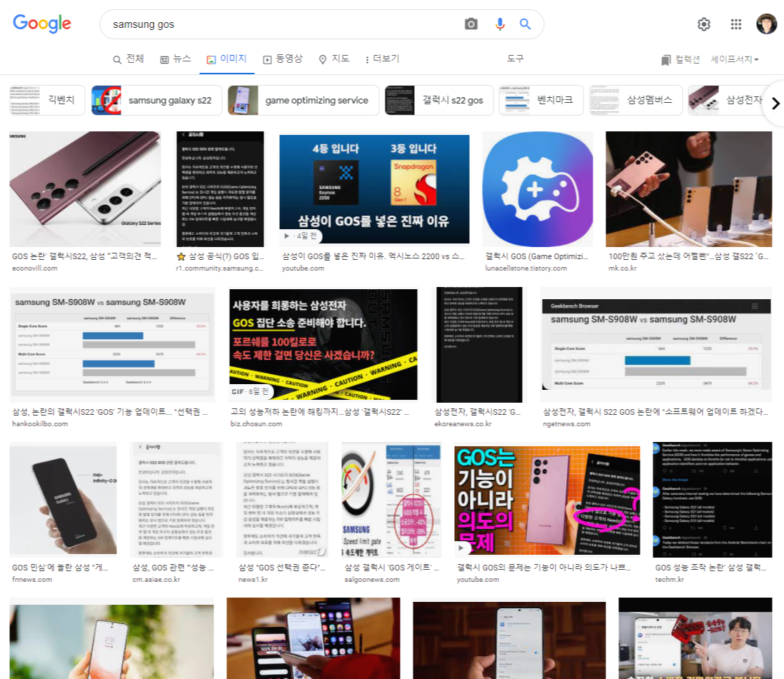The width and height of the screenshot is (784, 679).
Task: Switch to the 지도 tab
Action: pyautogui.click(x=334, y=59)
